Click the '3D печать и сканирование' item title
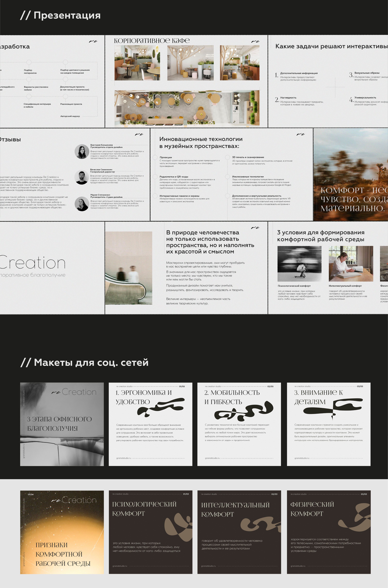 (x=248, y=157)
